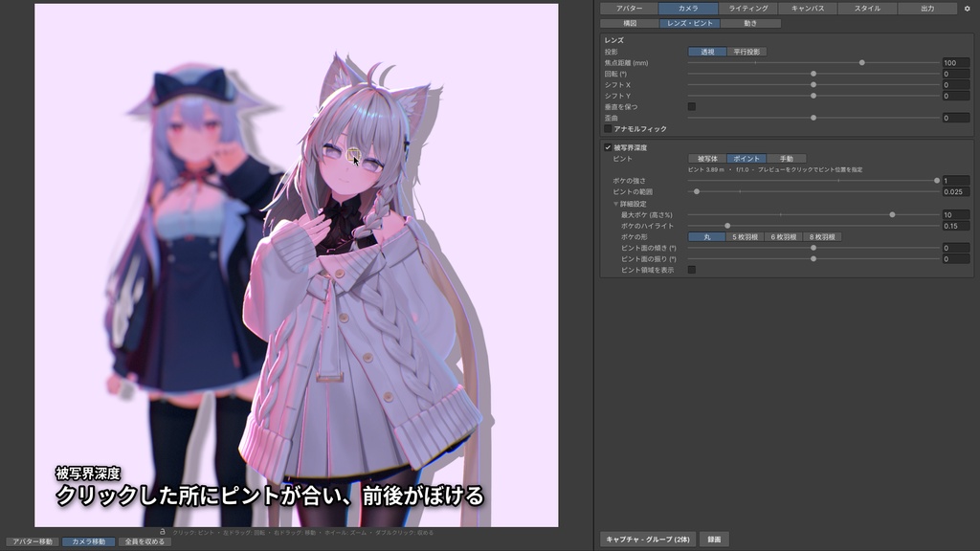Select 平行投影 projection mode
Screen dimensions: 980x551
tap(746, 52)
